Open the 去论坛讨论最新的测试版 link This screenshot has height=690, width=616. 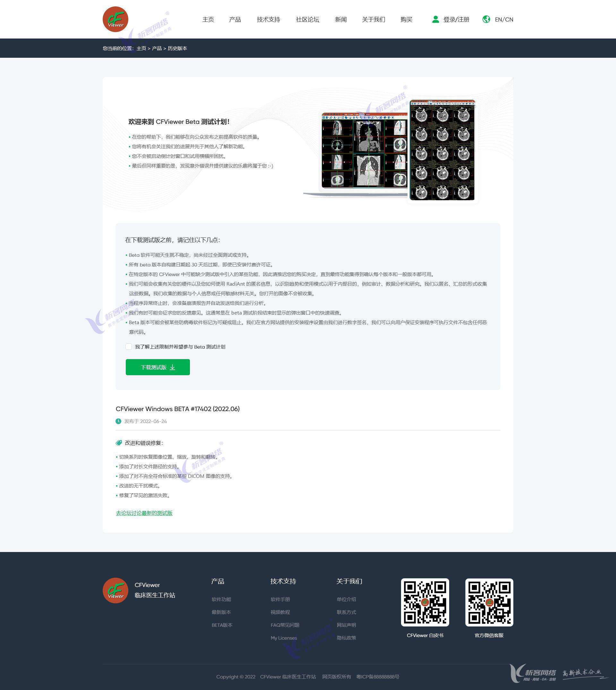[x=144, y=513]
